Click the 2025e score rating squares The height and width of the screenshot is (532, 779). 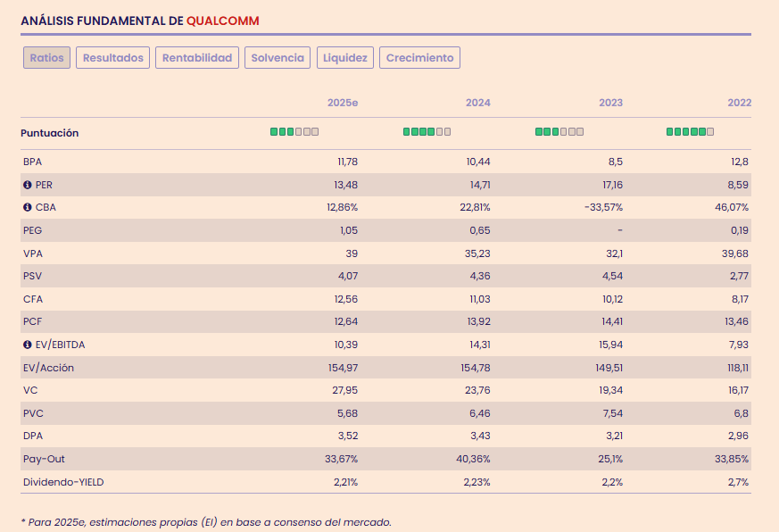(x=294, y=132)
